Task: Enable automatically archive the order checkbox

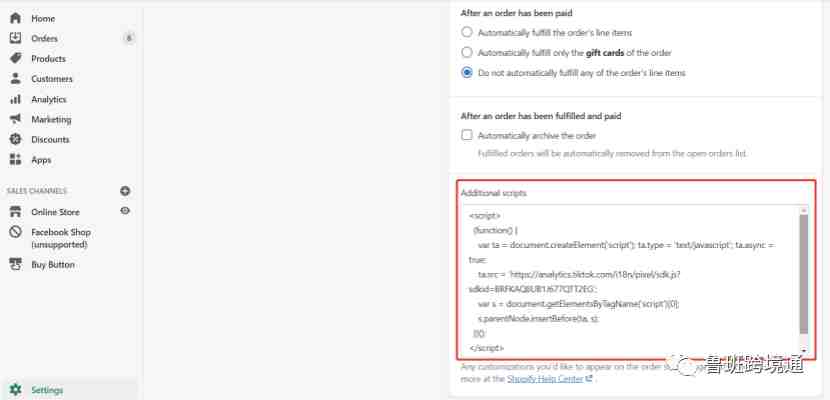Action: click(466, 135)
